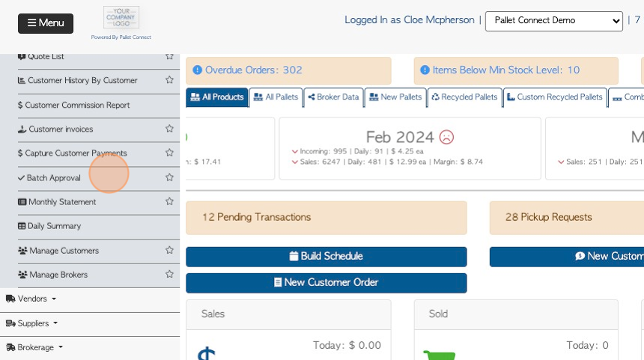Viewport: 644px width, 360px height.
Task: Open Customer Commission Report
Action: 77,105
